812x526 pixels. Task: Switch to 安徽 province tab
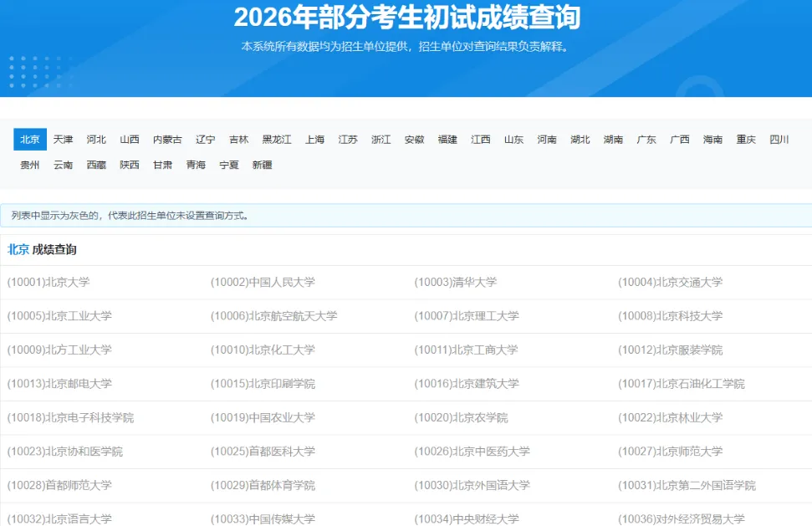click(x=414, y=140)
